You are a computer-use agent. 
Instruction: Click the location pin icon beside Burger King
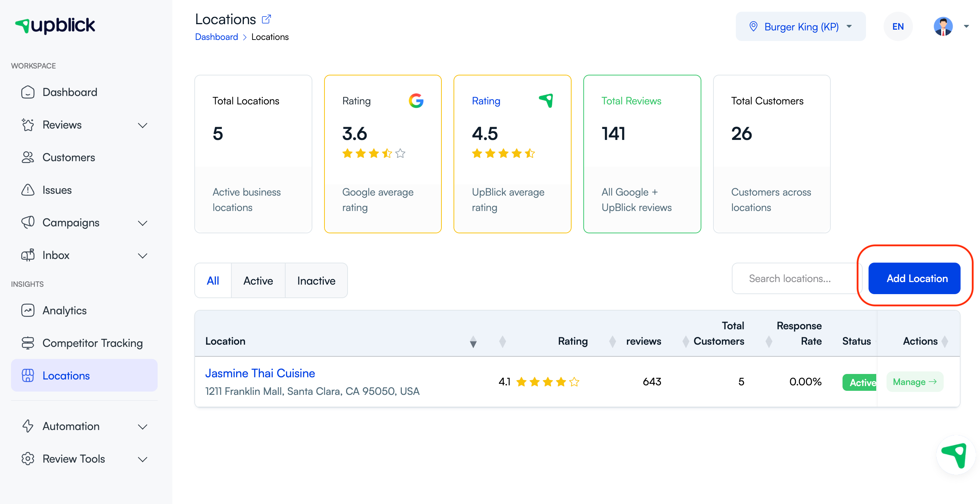coord(753,27)
